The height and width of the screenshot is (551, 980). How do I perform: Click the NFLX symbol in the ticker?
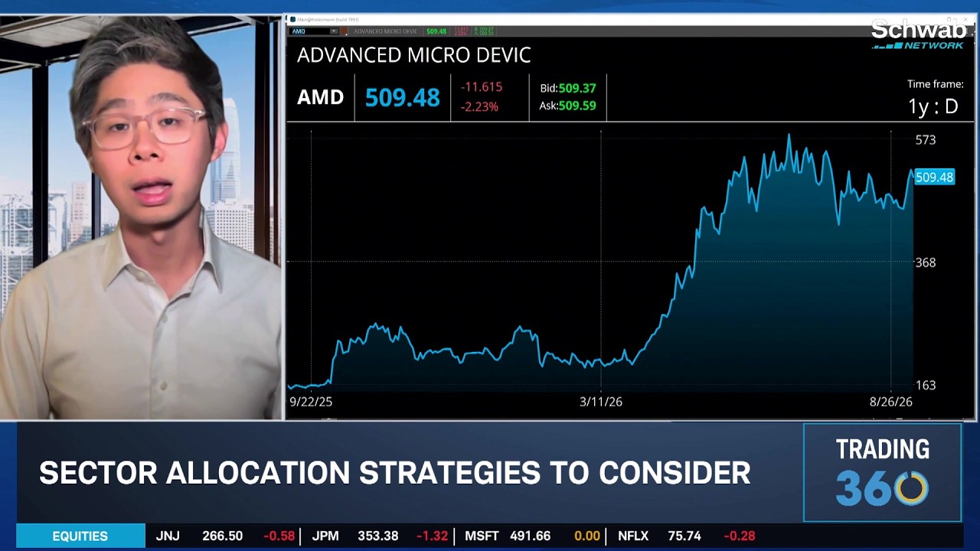pos(633,536)
